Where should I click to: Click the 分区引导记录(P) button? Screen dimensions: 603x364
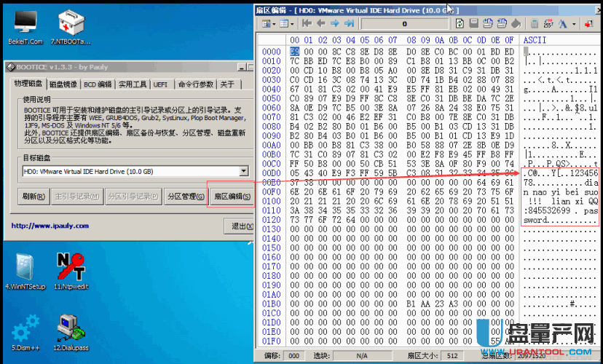133,197
